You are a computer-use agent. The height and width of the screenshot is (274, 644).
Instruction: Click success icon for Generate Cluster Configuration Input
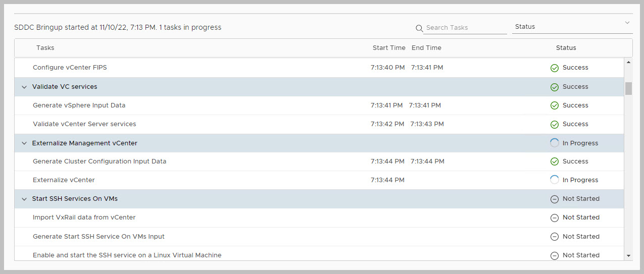tap(554, 161)
